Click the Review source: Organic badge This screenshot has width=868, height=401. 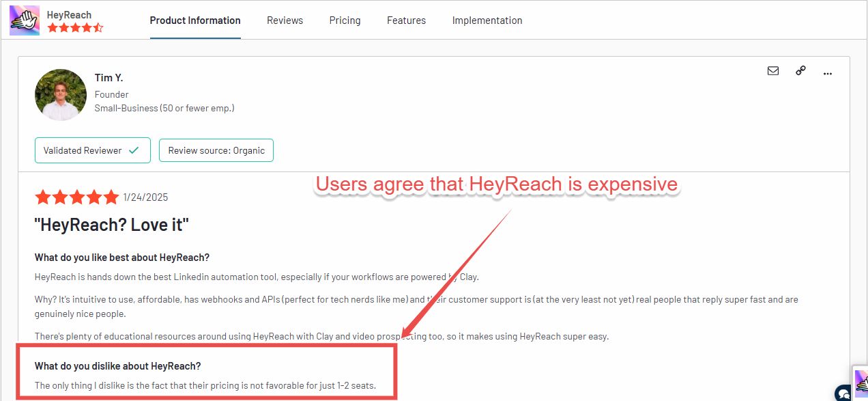(216, 150)
